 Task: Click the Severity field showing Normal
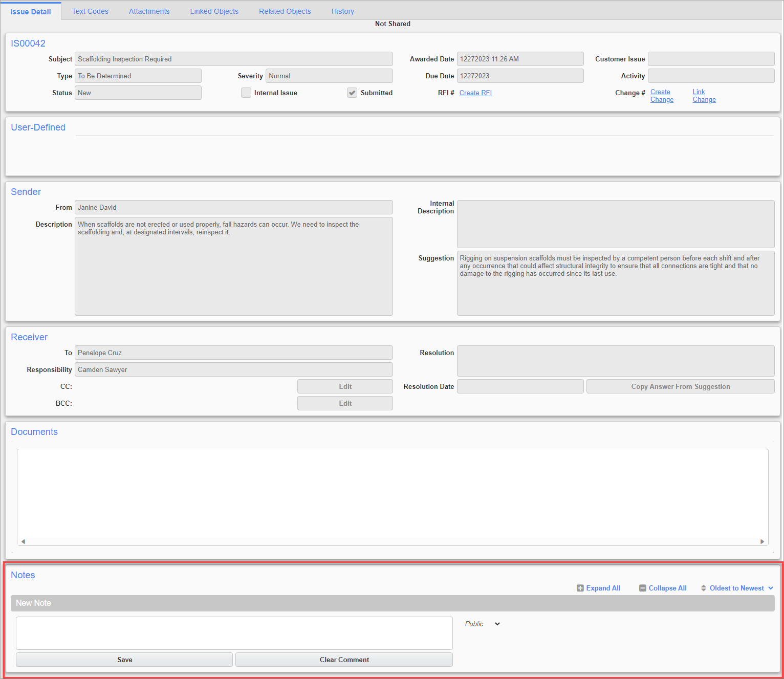[x=329, y=76]
